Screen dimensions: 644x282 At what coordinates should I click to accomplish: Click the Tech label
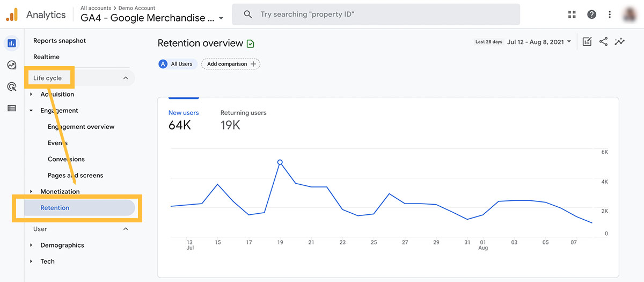click(48, 262)
